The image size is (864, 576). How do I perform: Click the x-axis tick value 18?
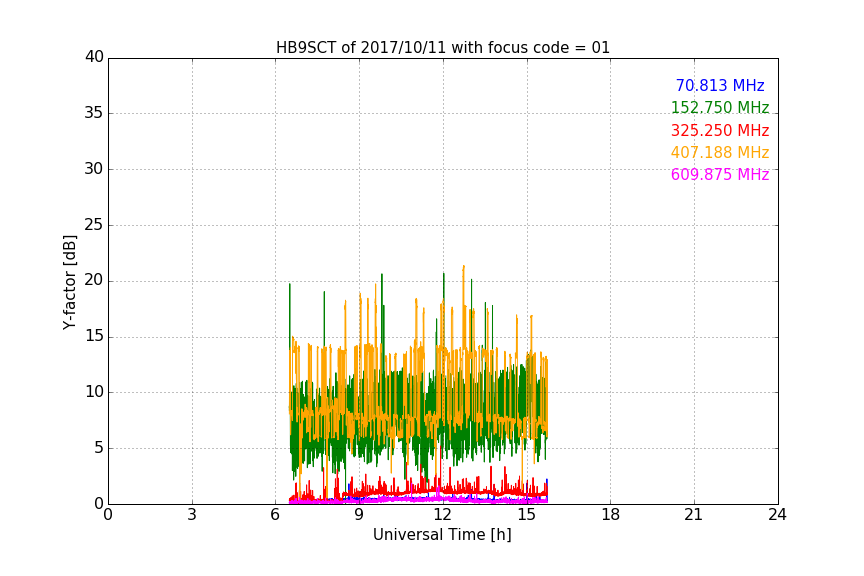pyautogui.click(x=610, y=515)
